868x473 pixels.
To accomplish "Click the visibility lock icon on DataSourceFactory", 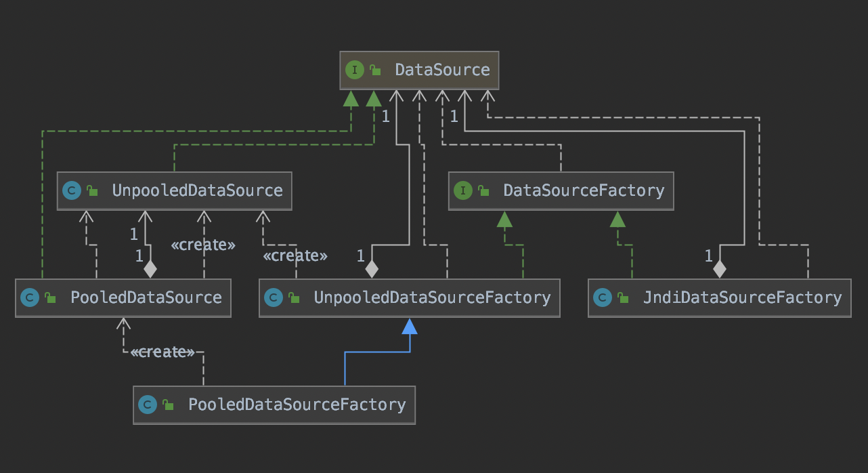I will click(x=483, y=190).
